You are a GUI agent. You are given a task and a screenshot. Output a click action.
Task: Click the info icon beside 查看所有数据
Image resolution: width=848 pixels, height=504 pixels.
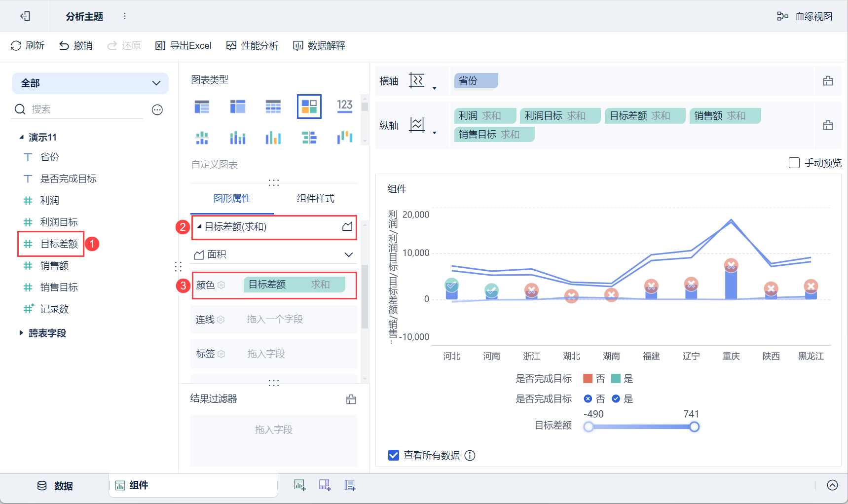[x=470, y=456]
